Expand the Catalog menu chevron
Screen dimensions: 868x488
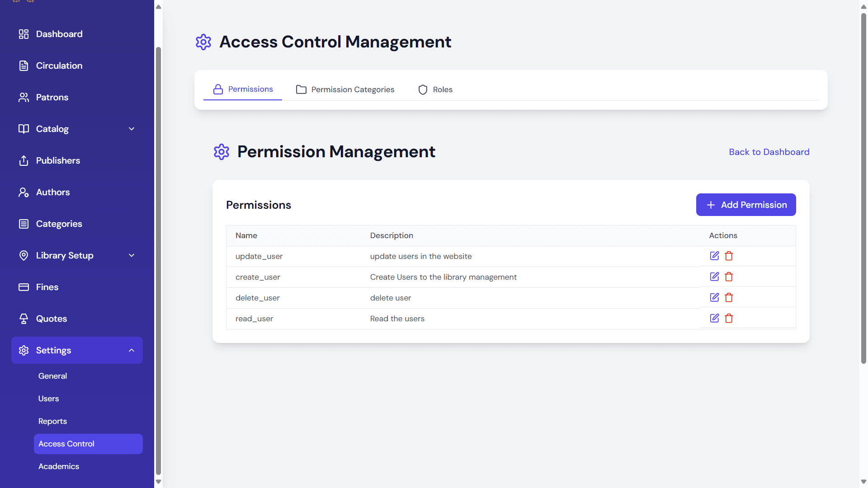click(x=132, y=129)
